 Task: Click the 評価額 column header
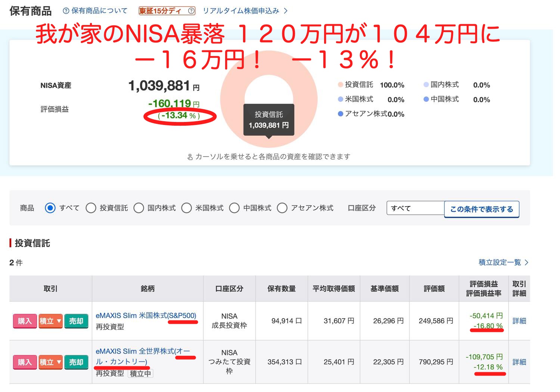click(434, 288)
